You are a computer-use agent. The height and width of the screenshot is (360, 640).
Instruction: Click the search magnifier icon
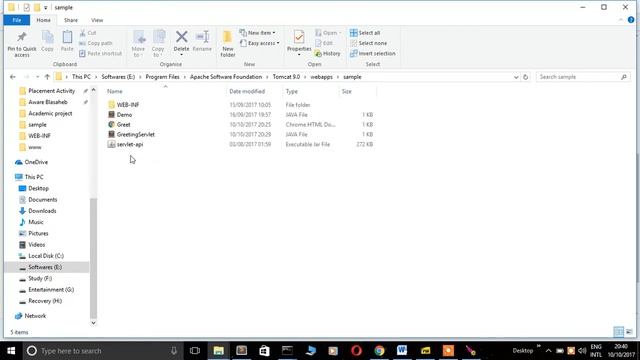624,77
